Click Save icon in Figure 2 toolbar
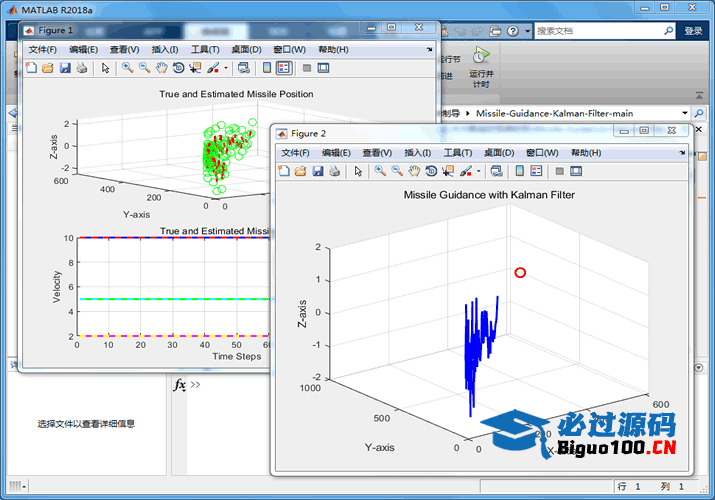This screenshot has width=715, height=500. pyautogui.click(x=318, y=171)
